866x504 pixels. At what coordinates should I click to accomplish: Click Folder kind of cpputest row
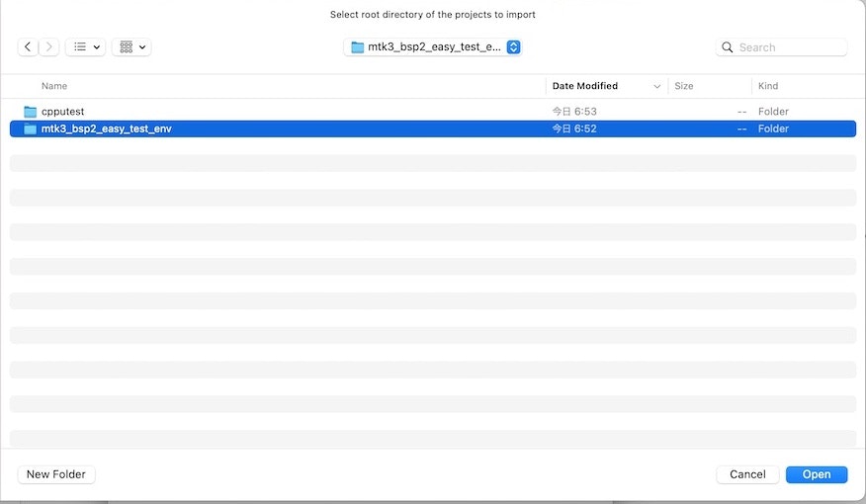773,112
